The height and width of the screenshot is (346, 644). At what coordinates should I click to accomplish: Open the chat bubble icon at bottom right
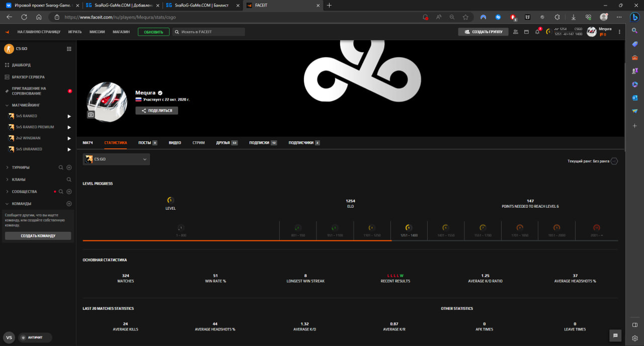[x=615, y=335]
